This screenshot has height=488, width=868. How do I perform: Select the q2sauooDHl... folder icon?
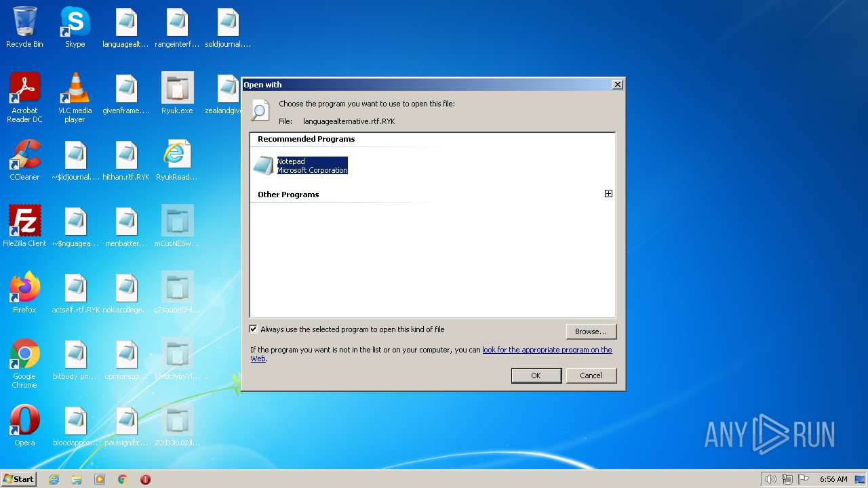pos(177,293)
